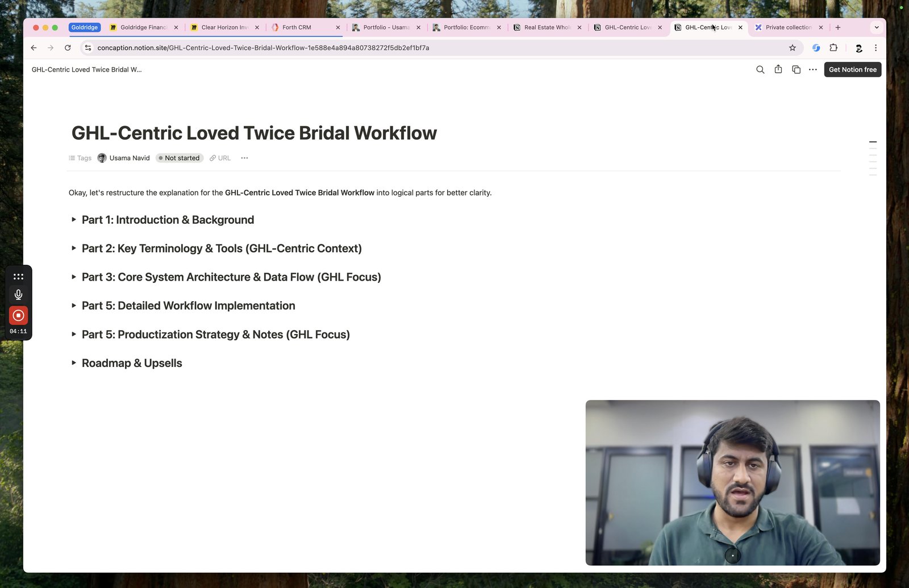
Task: Click the Get Notion free button
Action: 852,70
